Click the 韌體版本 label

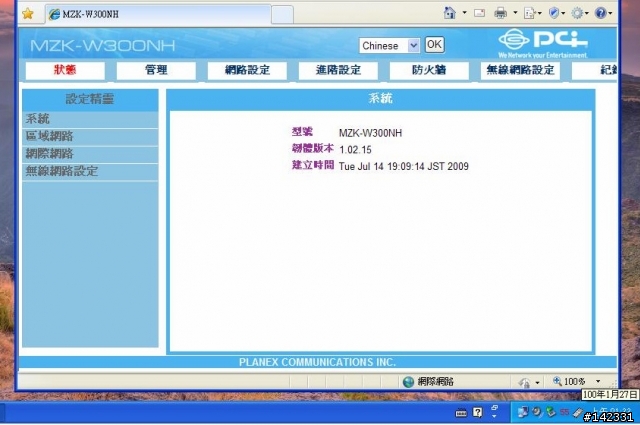[313, 149]
